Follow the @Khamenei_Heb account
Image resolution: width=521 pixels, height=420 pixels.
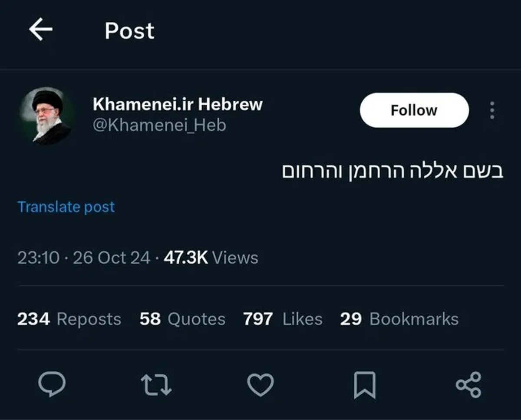point(413,110)
